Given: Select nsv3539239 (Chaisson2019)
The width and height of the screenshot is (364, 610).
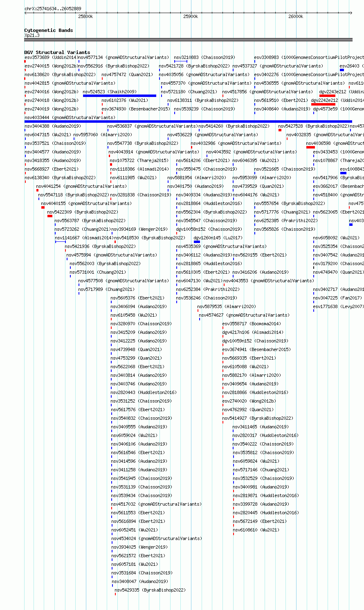Looking at the screenshot, I should pyautogui.click(x=204, y=109).
